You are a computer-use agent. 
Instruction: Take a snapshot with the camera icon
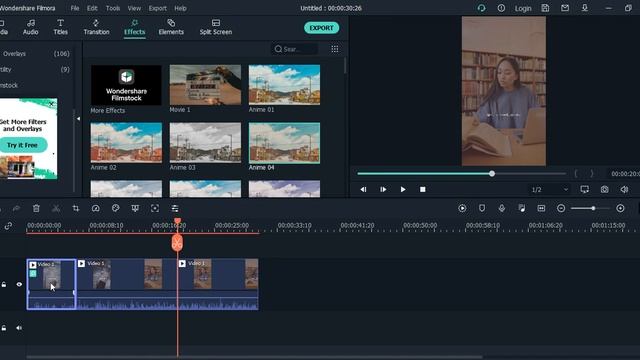point(604,189)
